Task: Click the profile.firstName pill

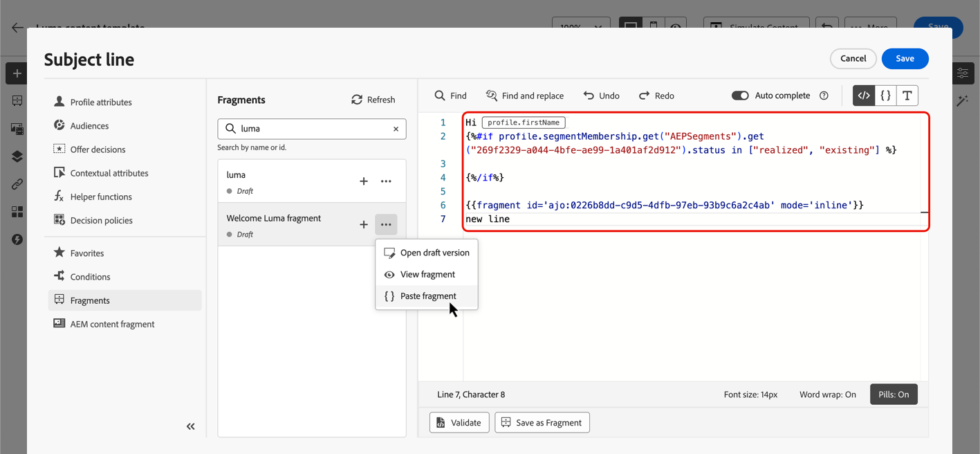Action: [524, 122]
